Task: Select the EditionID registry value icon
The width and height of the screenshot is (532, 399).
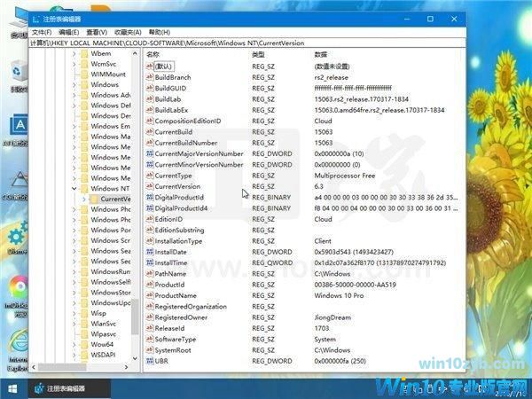Action: 149,219
